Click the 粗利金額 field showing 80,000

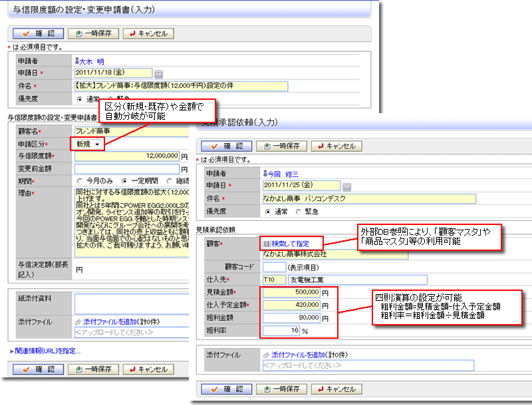[291, 317]
